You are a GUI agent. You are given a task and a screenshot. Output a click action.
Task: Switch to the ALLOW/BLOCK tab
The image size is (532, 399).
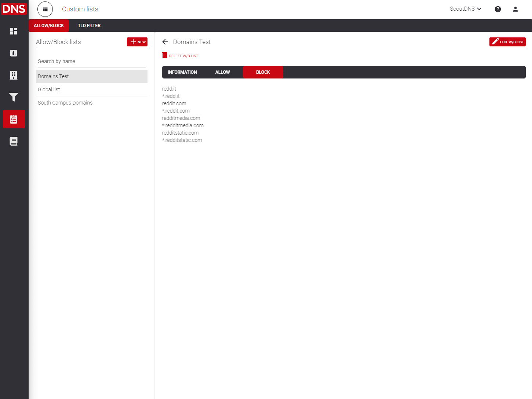click(49, 26)
